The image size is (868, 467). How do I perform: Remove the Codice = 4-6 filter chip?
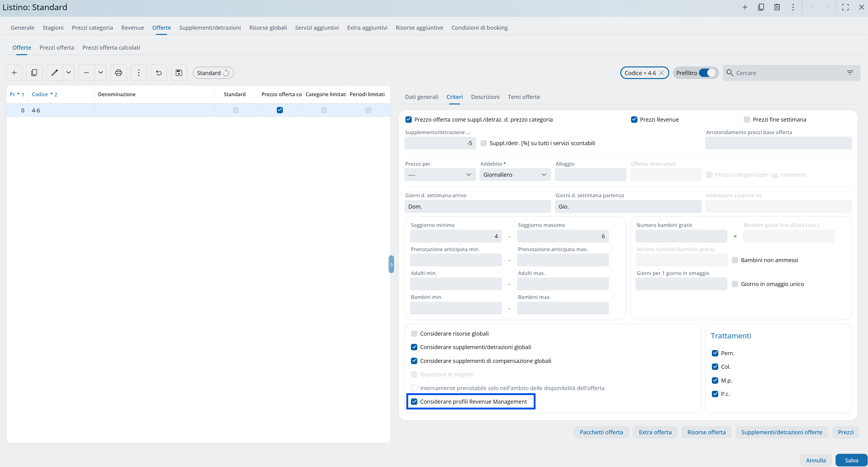click(x=661, y=73)
